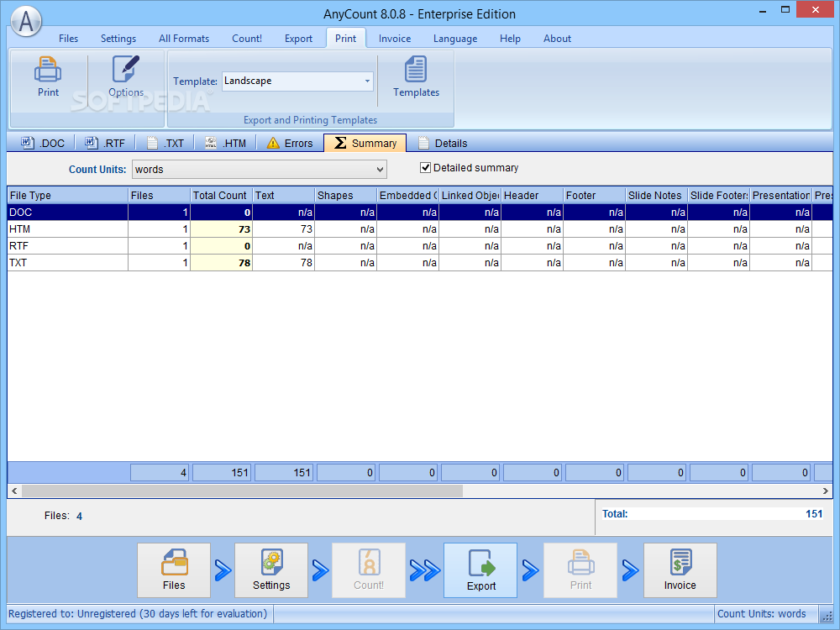Click the Total Count value 78
The image size is (840, 630).
[x=222, y=262]
